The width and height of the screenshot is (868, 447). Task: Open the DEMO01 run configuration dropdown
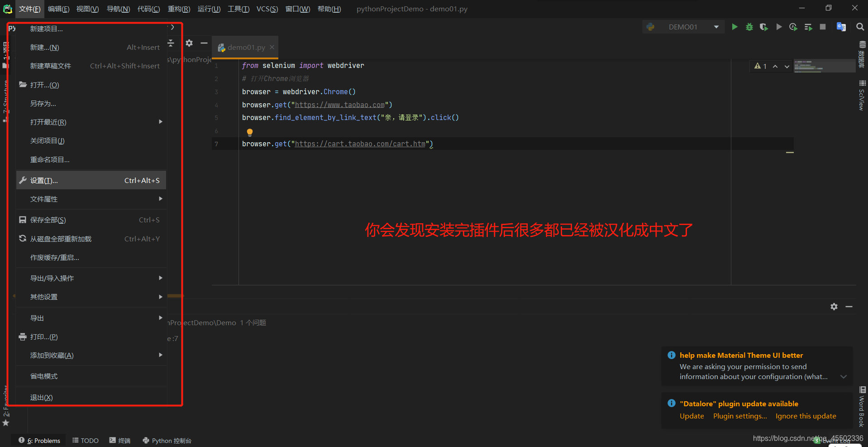[x=683, y=27]
